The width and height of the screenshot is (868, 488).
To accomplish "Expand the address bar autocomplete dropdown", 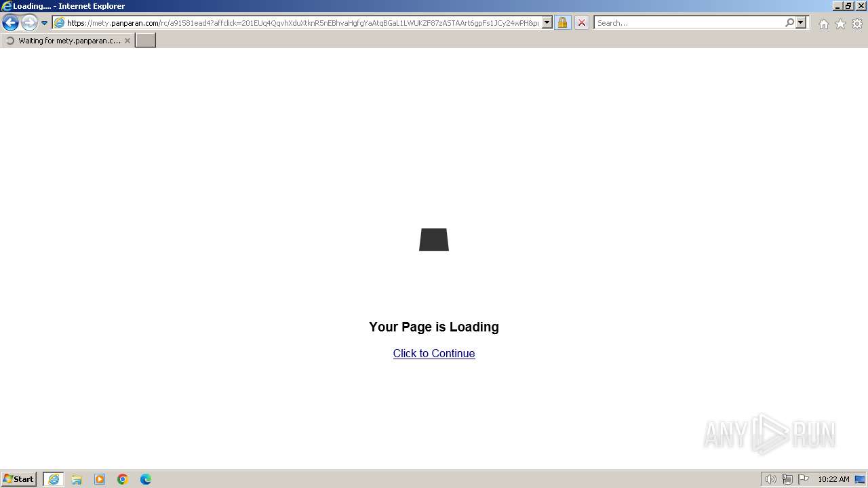I will point(547,23).
